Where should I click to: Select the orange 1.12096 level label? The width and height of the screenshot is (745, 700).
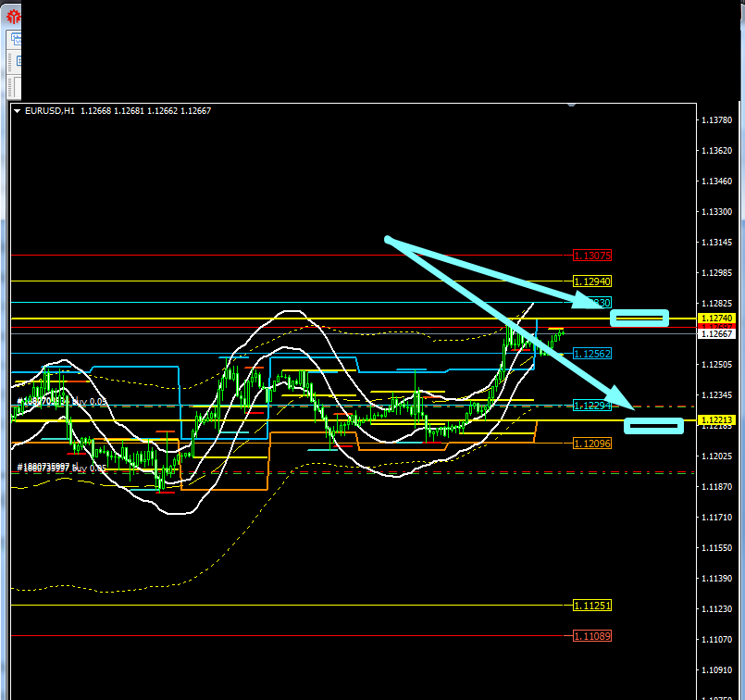(592, 444)
